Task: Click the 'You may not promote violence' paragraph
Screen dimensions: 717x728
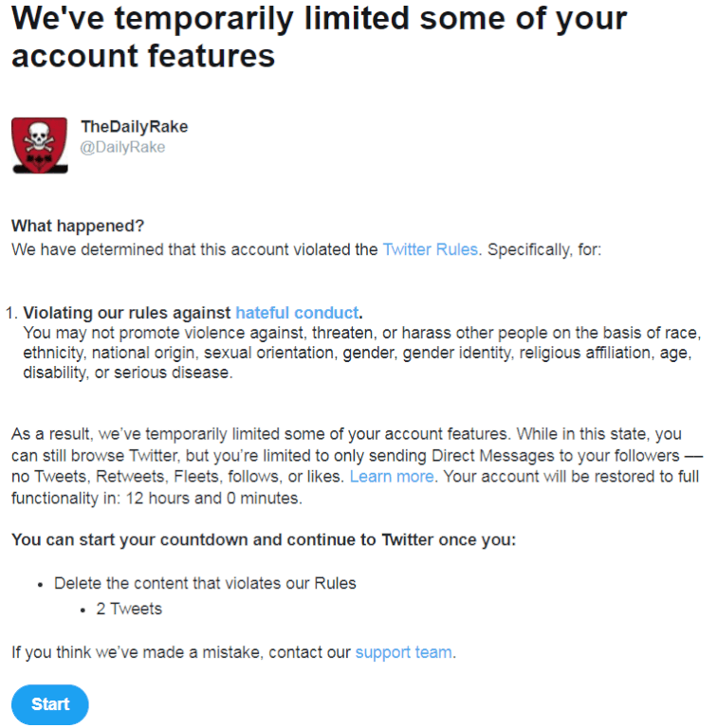Action: click(x=361, y=353)
